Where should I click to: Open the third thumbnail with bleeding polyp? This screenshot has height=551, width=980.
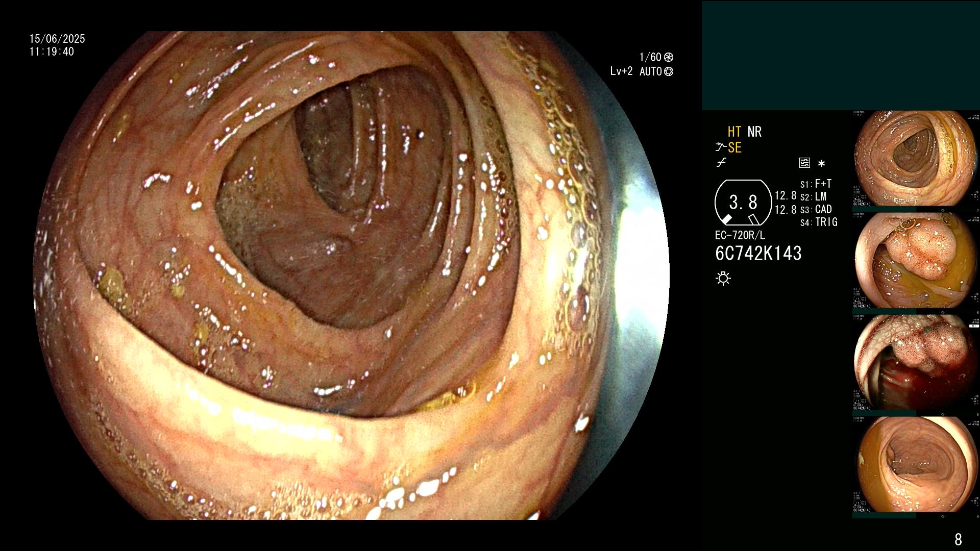tap(916, 362)
